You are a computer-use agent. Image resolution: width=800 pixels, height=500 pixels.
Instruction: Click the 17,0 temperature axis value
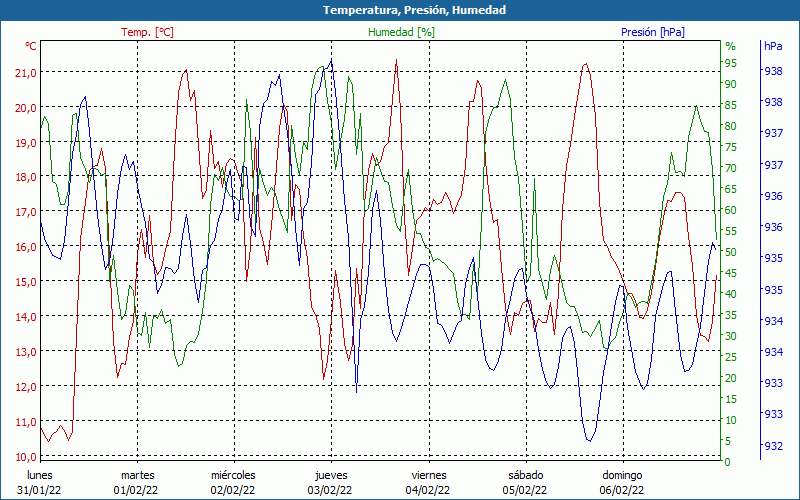pos(26,212)
